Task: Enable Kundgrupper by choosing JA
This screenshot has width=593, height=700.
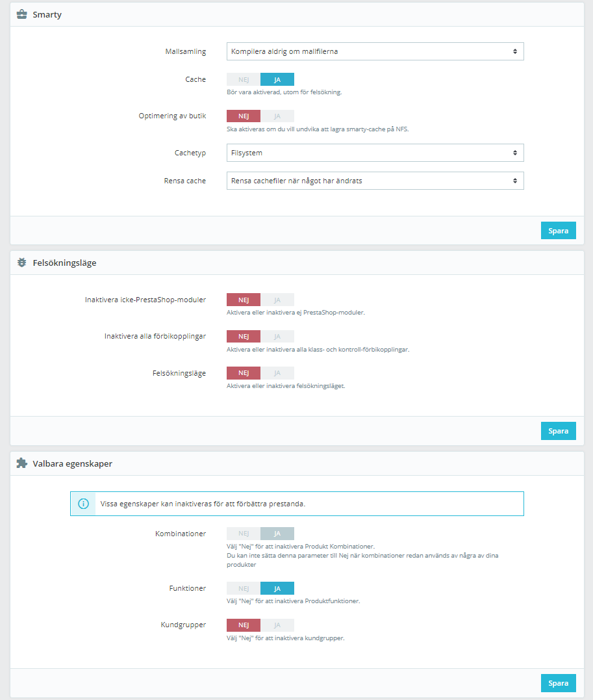Action: pos(277,625)
